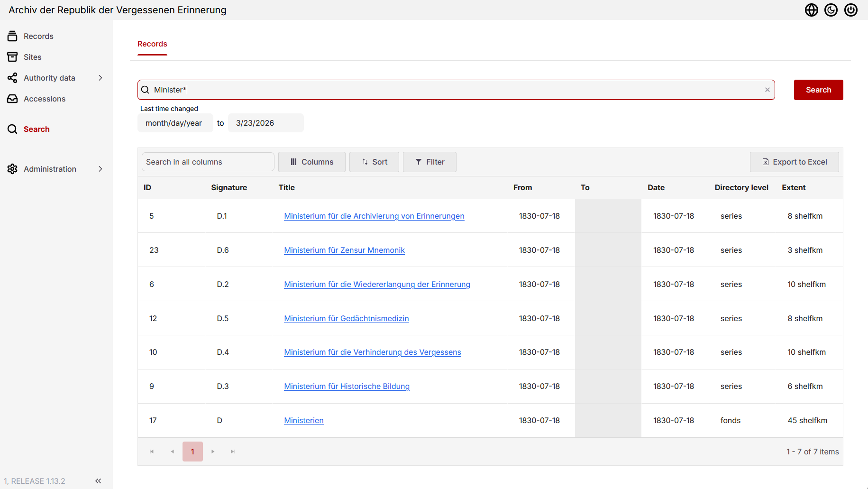Open Ministerium für Gedächtnismedizin record
The height and width of the screenshot is (489, 868).
(346, 318)
